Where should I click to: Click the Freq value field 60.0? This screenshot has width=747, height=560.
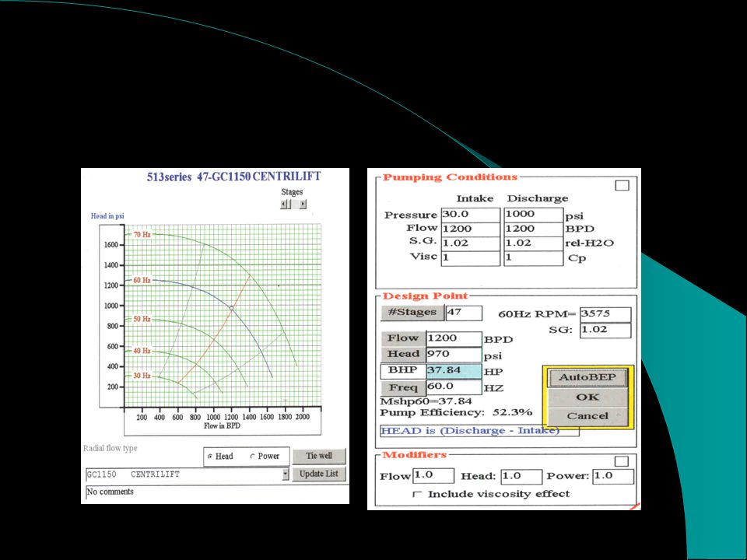454,387
